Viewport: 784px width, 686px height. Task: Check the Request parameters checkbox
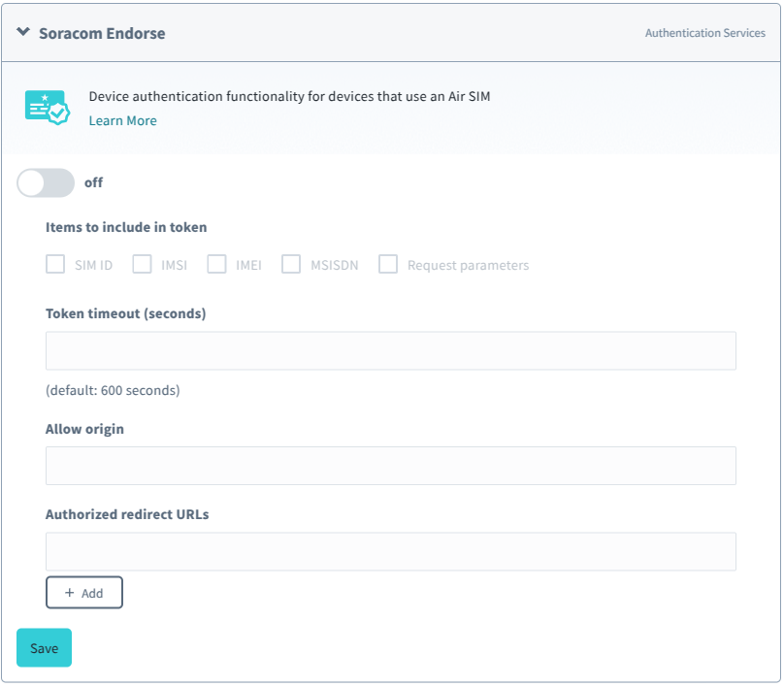(x=388, y=265)
